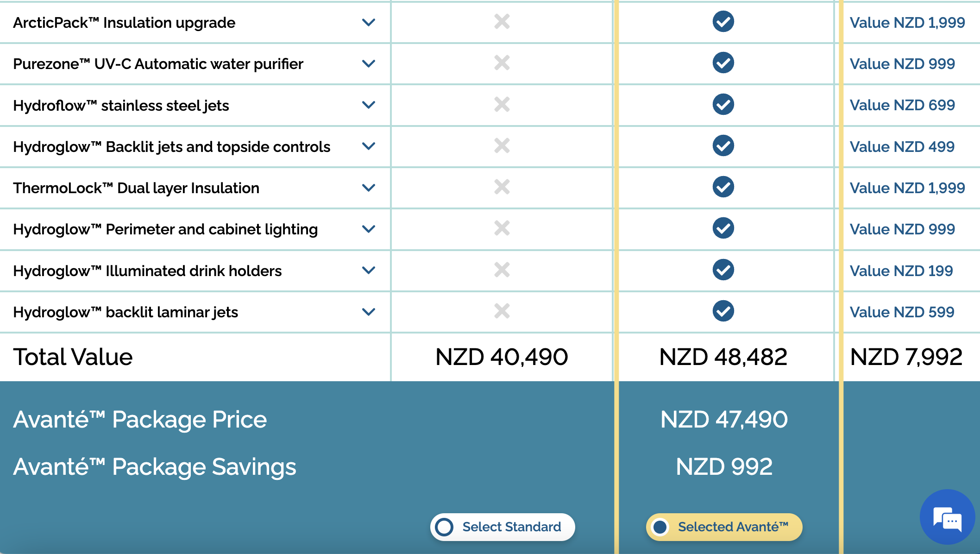Click the Value NZD 199 link for drink holders
The image size is (980, 554).
point(902,271)
